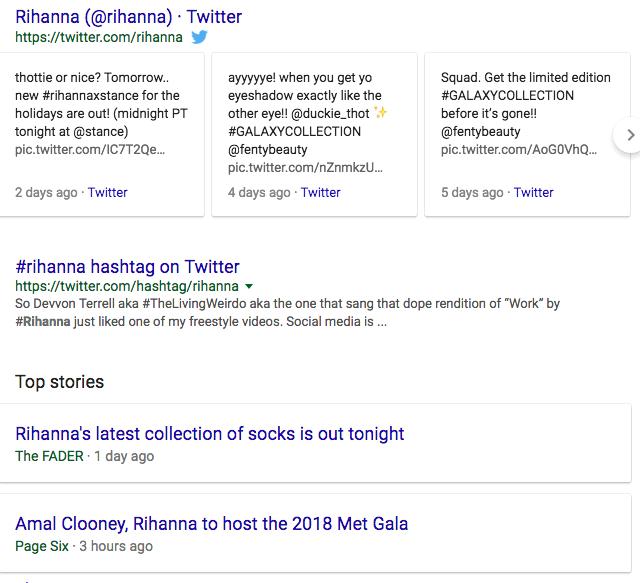Screen dimensions: 640x583
Task: Click pic.twitter.com/IC7T2Qe link text
Action: (x=90, y=149)
